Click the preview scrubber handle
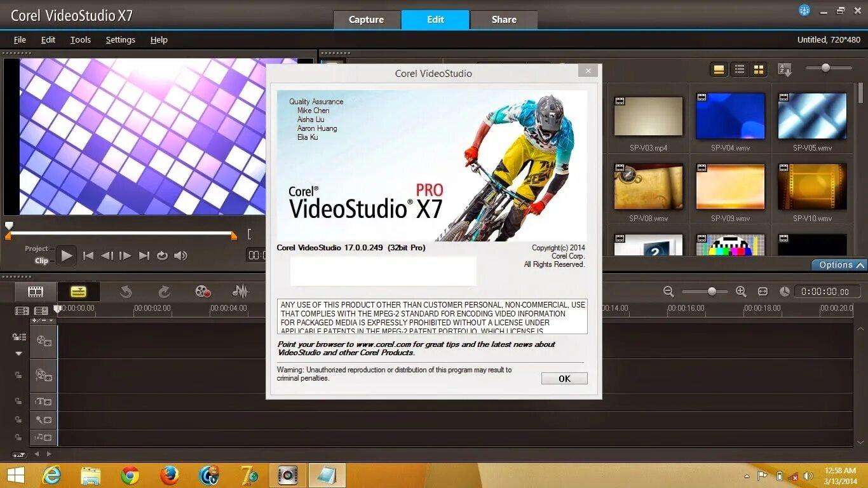 (9, 226)
